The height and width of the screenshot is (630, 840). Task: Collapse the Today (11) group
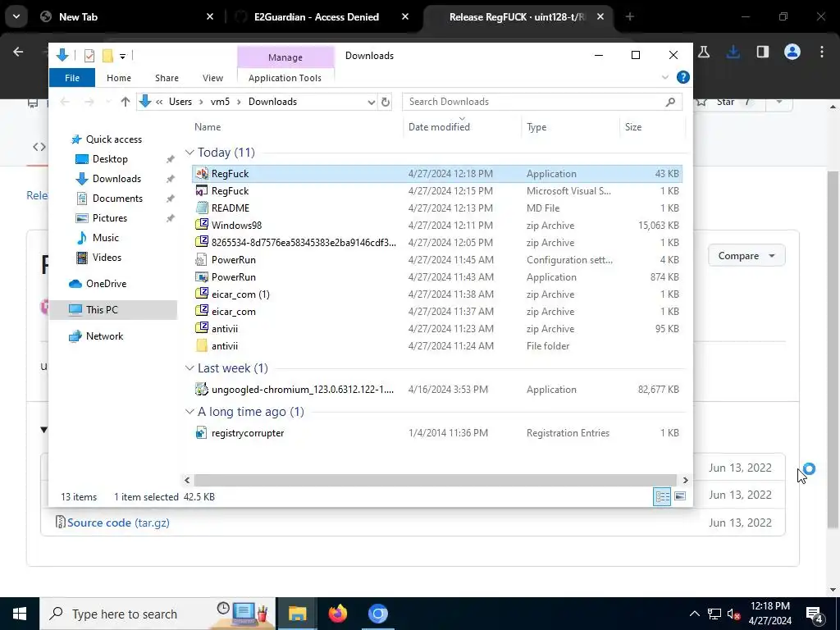(x=189, y=153)
